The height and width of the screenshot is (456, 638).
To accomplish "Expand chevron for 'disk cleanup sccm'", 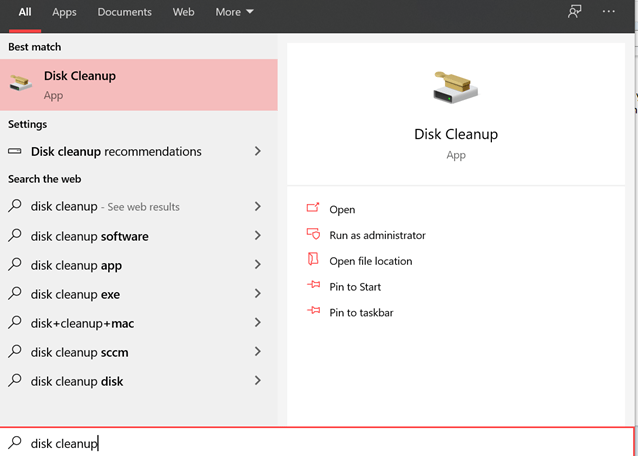I will [x=258, y=352].
